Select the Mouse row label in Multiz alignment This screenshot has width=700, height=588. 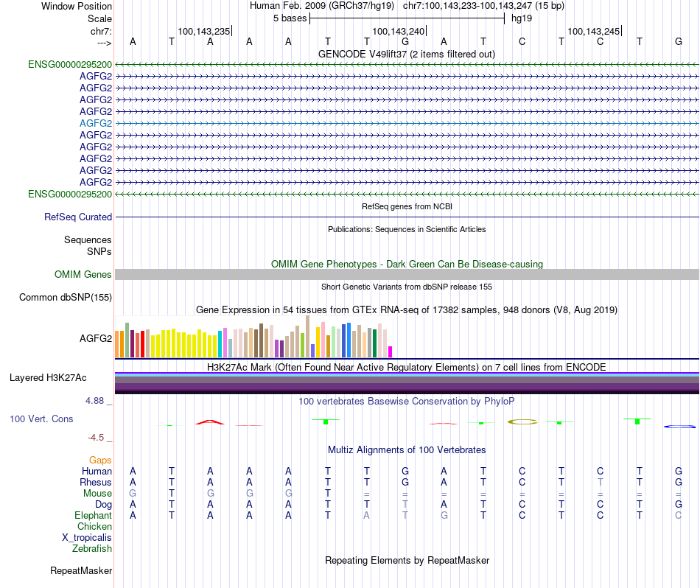click(97, 494)
